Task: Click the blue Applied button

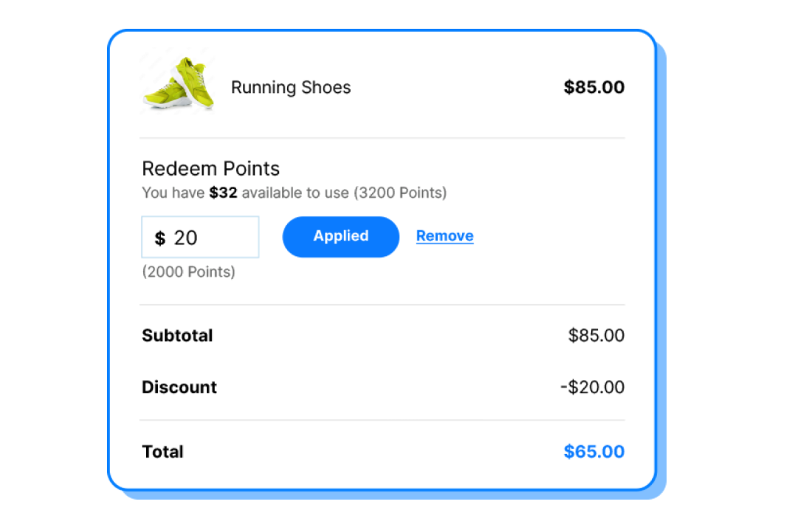Action: pyautogui.click(x=341, y=237)
